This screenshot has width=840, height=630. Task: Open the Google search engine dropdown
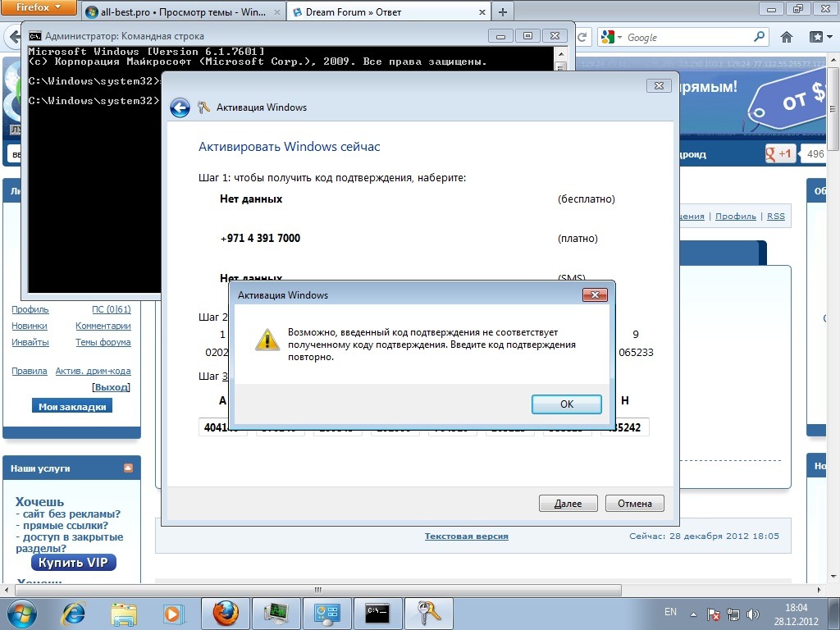coord(611,37)
